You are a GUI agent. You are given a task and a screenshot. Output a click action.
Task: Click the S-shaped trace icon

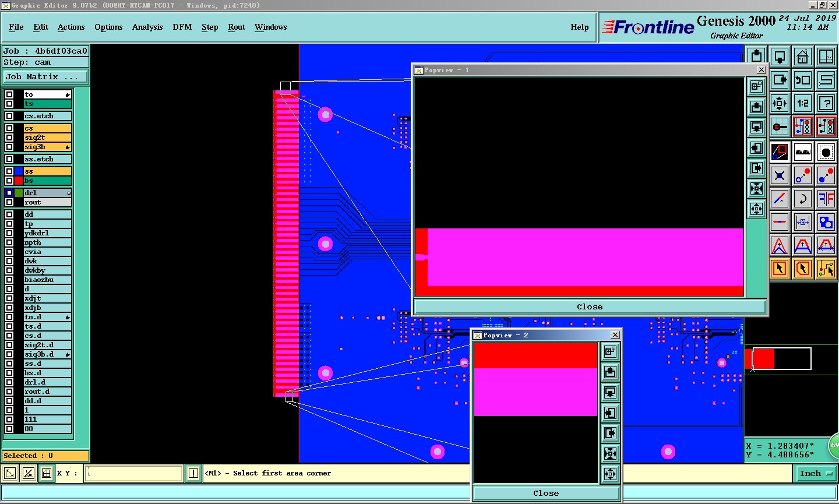(826, 80)
